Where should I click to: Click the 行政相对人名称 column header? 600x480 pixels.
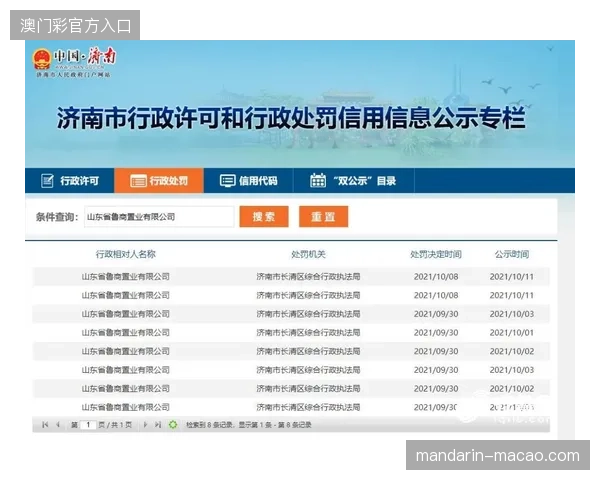pos(126,254)
